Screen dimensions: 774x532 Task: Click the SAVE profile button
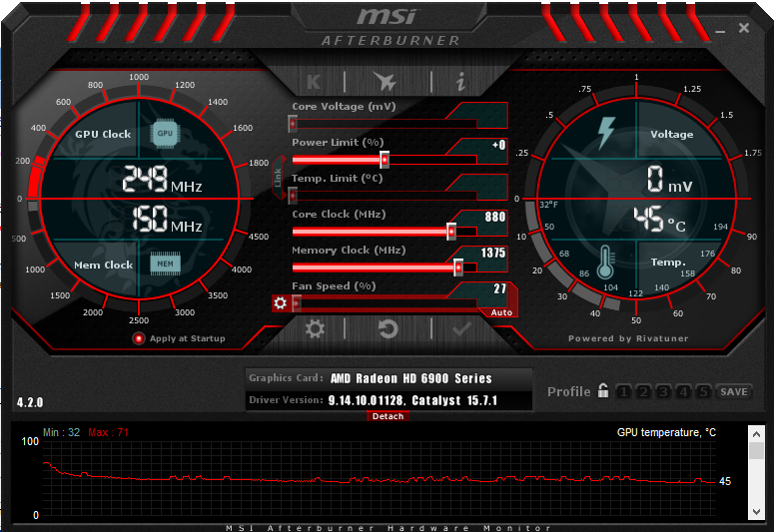[733, 392]
